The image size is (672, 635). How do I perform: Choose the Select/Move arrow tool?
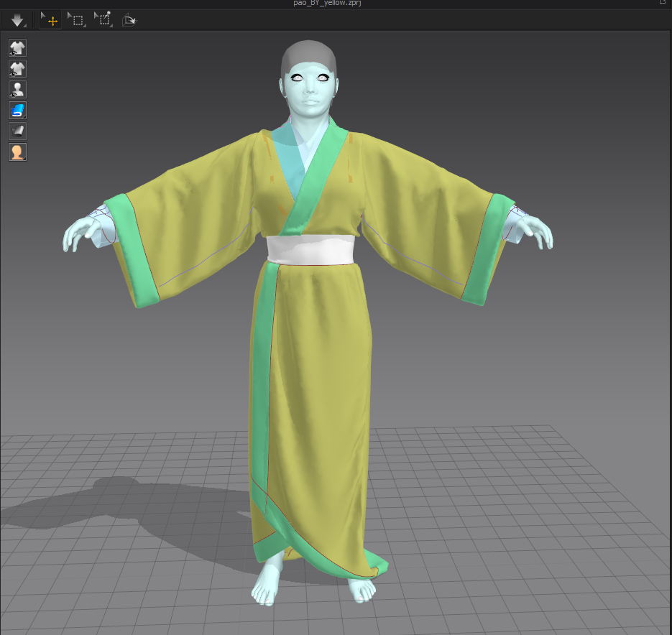tap(50, 20)
